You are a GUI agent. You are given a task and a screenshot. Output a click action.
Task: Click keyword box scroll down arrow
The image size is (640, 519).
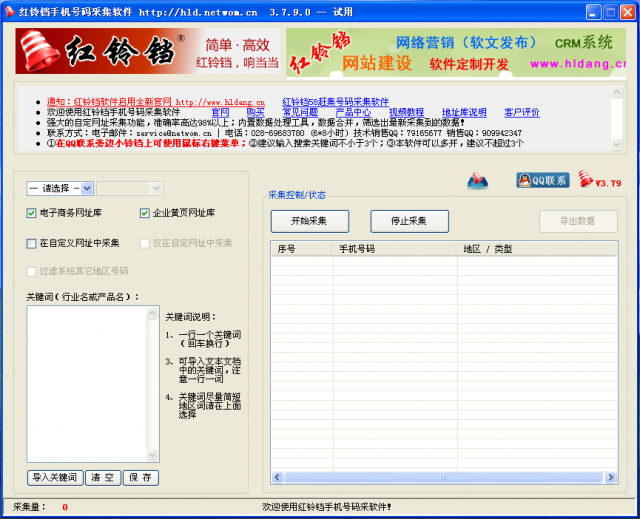(152, 455)
